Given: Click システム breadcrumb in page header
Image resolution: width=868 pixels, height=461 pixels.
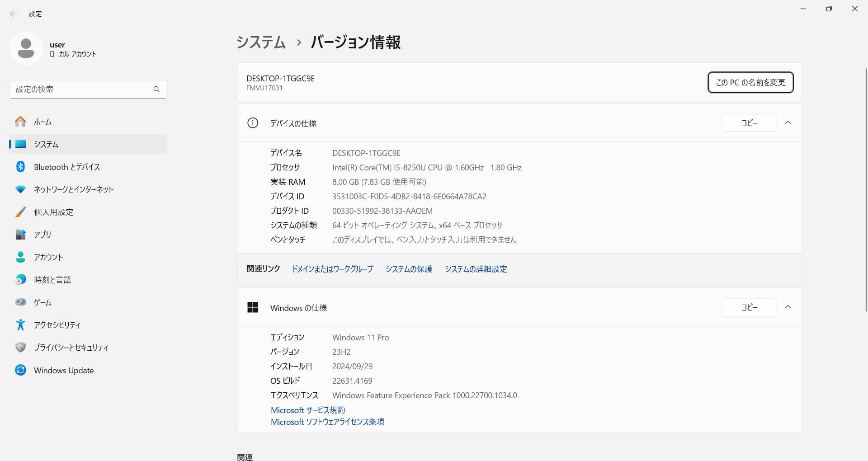Looking at the screenshot, I should pos(261,42).
